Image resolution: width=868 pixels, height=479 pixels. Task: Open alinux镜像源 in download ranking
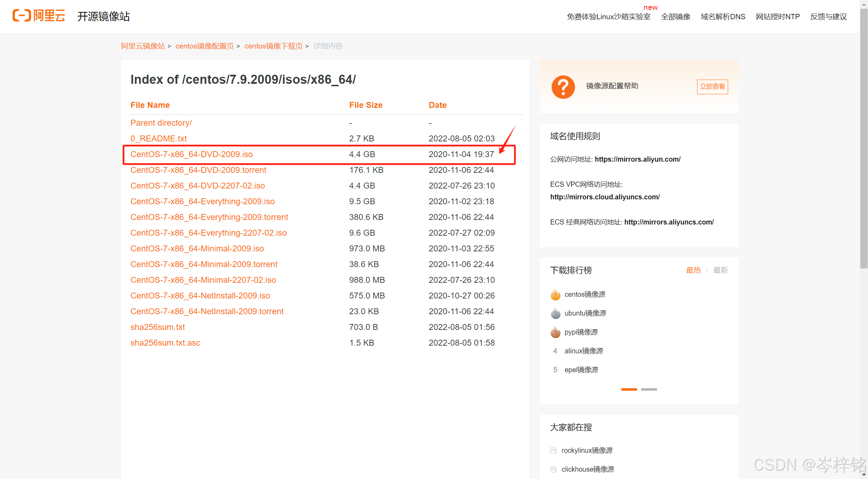point(584,351)
